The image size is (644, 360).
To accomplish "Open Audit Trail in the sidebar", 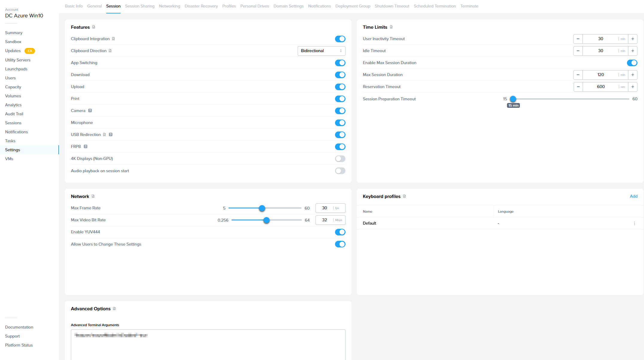I will coord(14,114).
